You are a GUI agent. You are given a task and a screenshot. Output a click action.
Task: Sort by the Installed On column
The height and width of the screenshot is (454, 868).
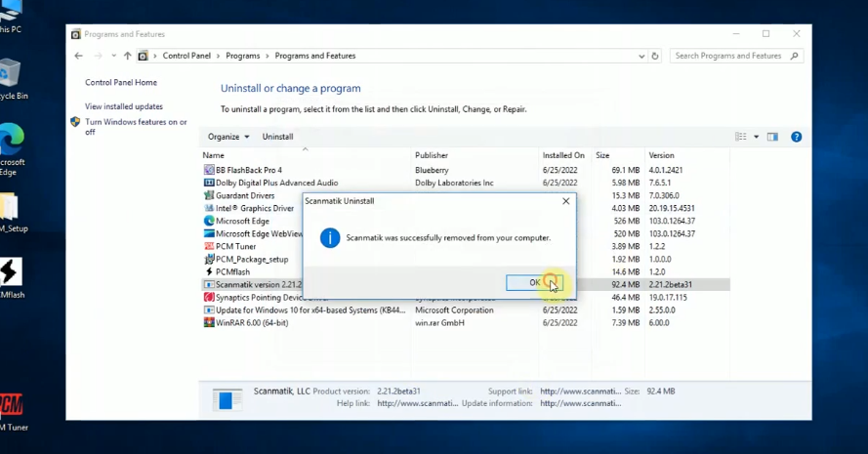[563, 155]
